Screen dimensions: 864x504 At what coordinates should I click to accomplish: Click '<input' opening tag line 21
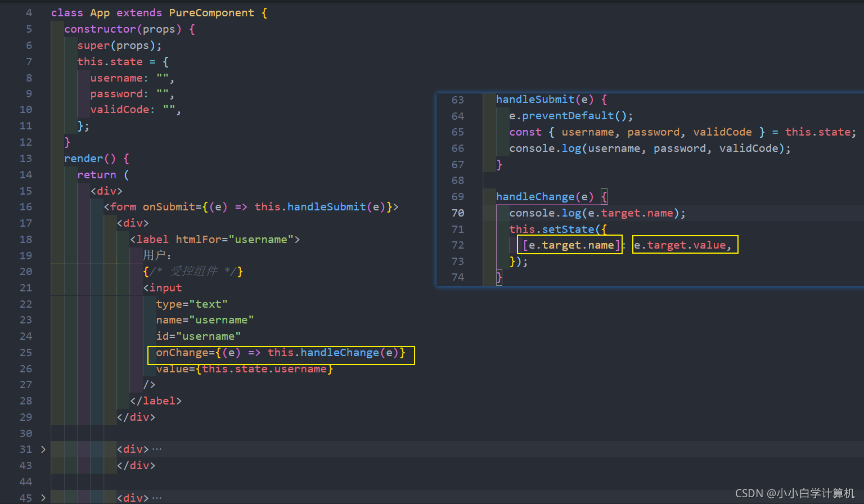click(163, 288)
